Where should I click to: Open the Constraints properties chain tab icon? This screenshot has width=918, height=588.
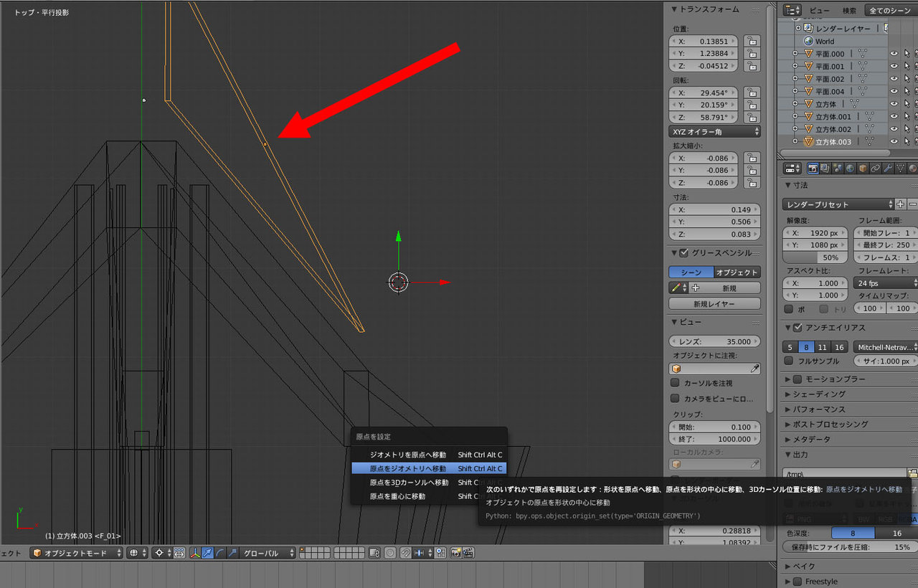point(875,169)
